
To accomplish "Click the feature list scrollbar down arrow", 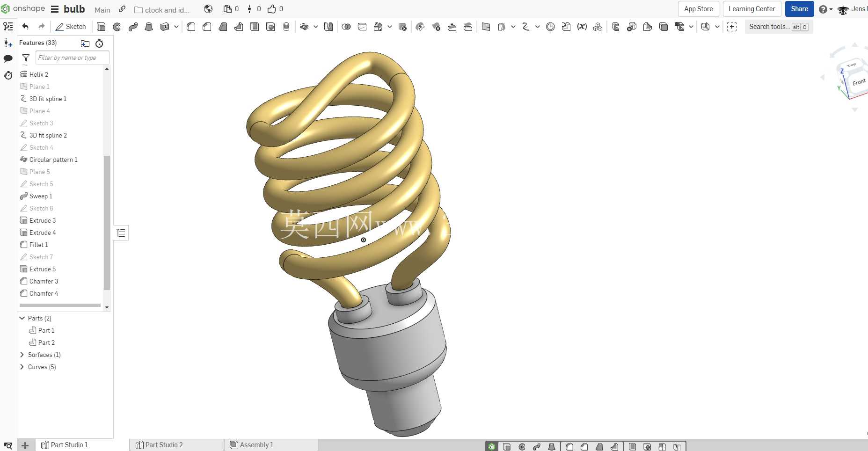I will click(x=107, y=307).
